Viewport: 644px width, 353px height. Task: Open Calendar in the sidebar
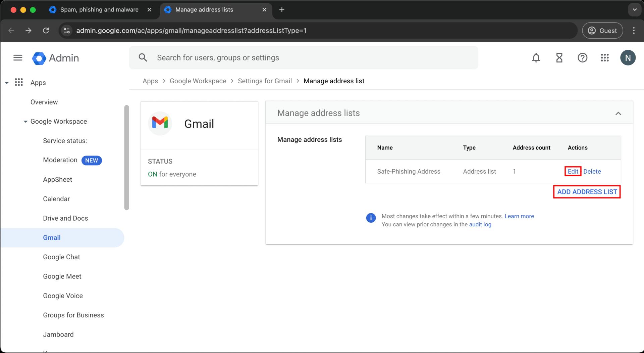tap(56, 199)
